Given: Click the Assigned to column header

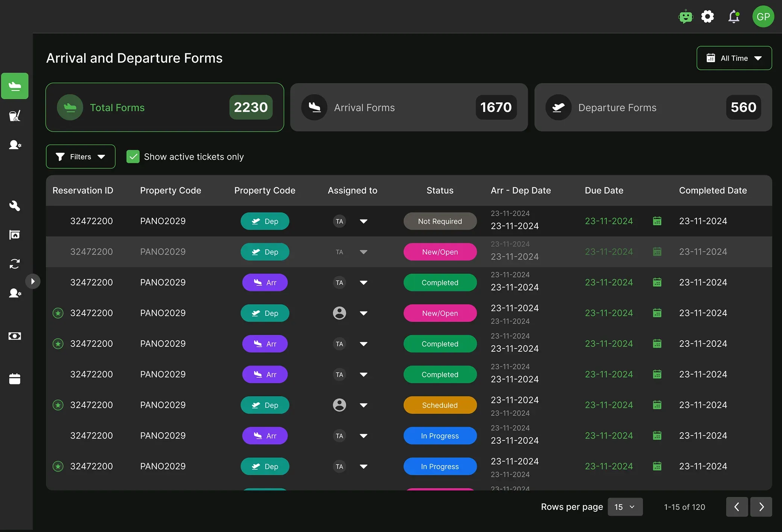Looking at the screenshot, I should (353, 190).
